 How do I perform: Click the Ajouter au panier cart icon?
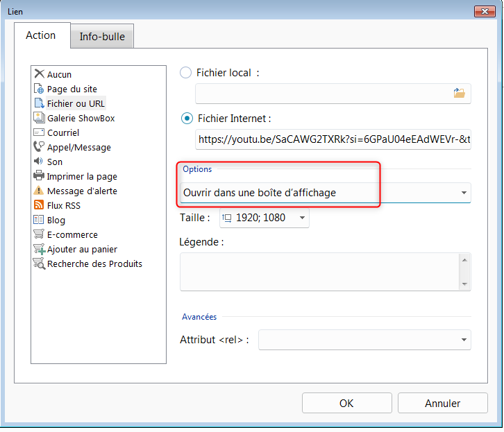[x=39, y=249]
